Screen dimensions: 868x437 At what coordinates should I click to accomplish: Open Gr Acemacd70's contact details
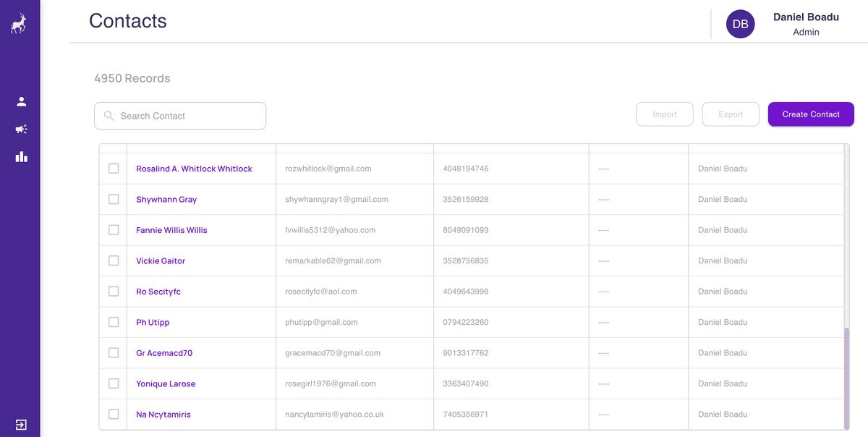tap(164, 352)
